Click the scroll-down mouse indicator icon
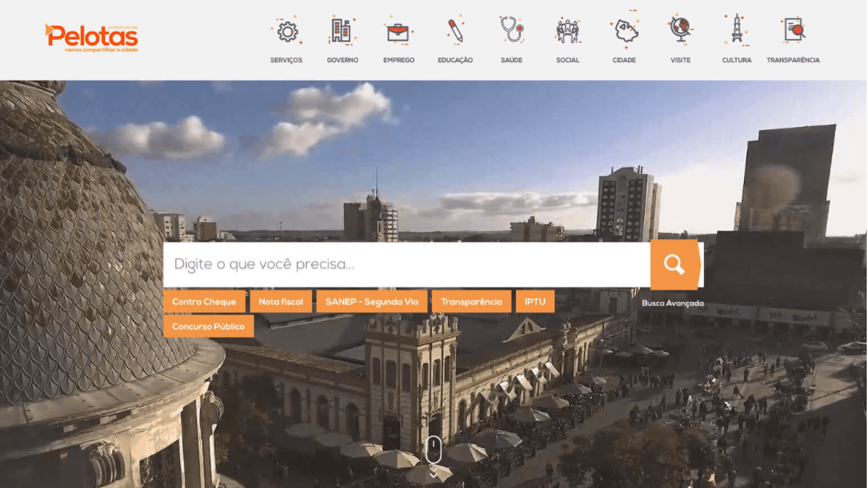Viewport: 868px width, 488px height. click(434, 450)
